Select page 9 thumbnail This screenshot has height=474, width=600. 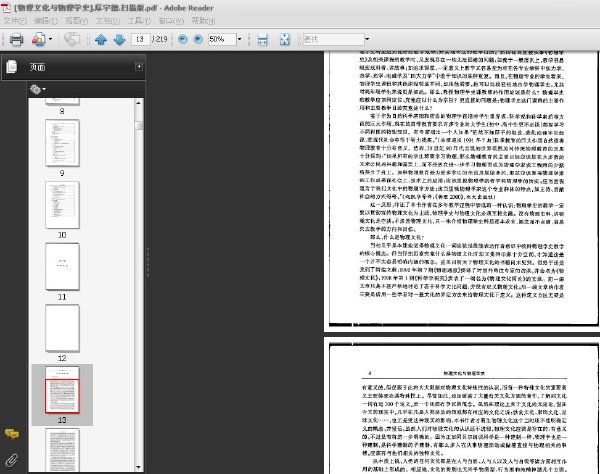[x=62, y=143]
